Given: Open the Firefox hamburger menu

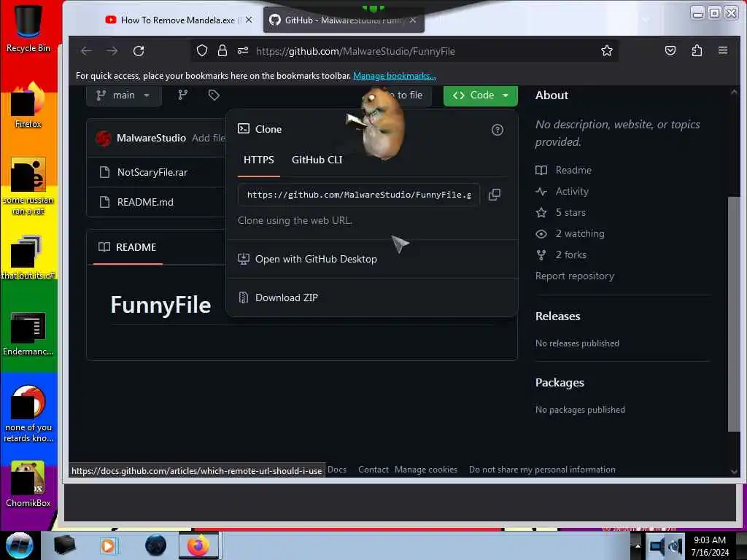Looking at the screenshot, I should pos(723,50).
